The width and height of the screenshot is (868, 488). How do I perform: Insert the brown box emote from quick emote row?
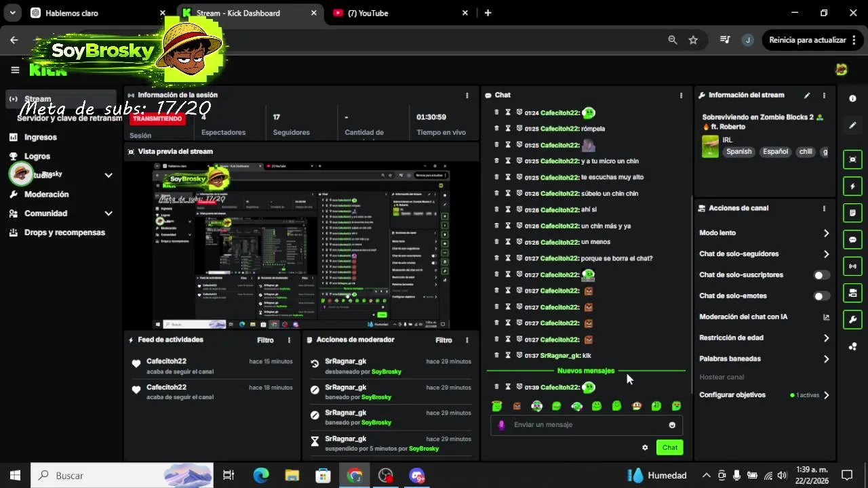pos(517,406)
